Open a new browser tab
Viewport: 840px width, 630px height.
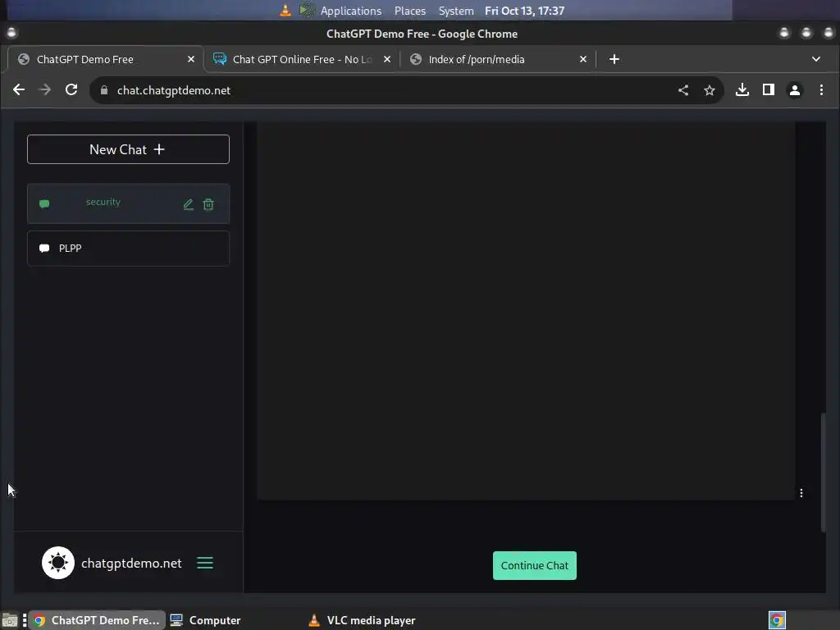point(614,59)
